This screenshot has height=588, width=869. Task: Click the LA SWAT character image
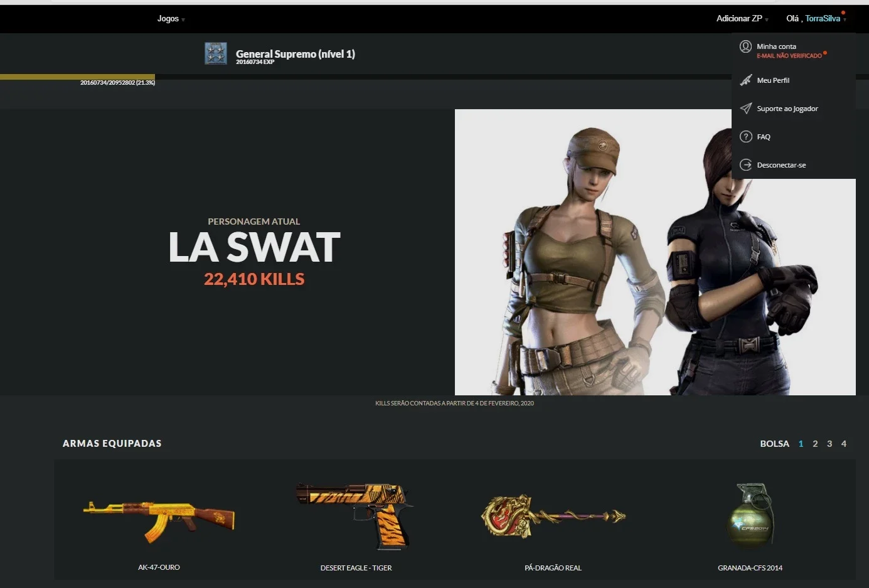pos(655,252)
